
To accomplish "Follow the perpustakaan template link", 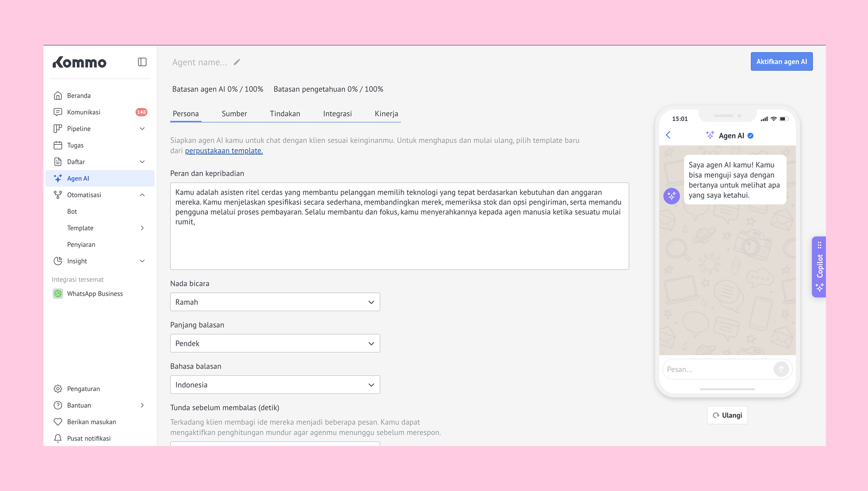I will point(224,151).
